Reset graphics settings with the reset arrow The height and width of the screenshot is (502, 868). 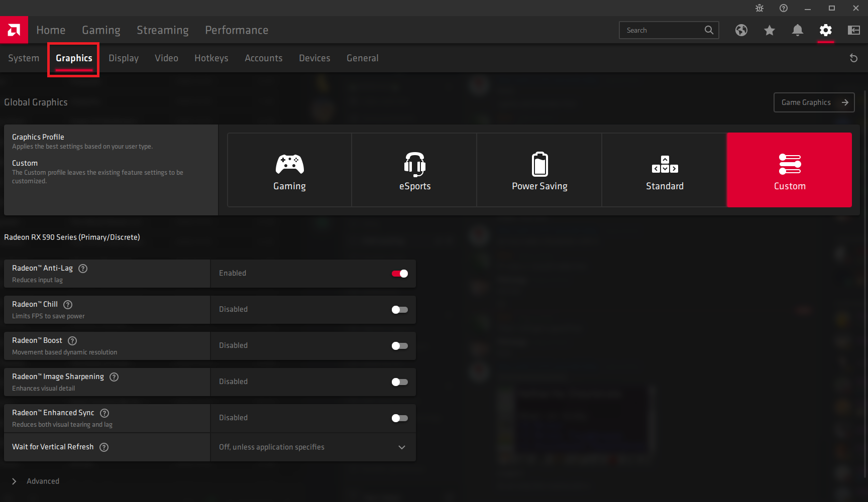[x=853, y=58]
